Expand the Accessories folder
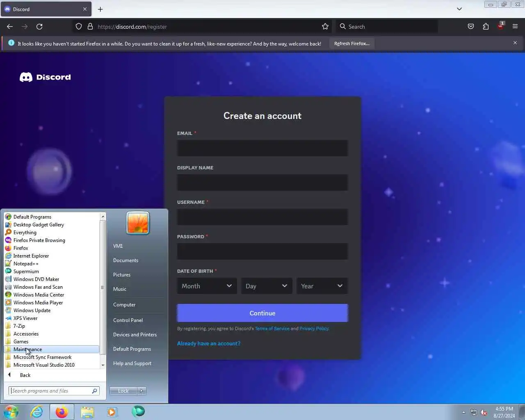This screenshot has width=525, height=420. pyautogui.click(x=52, y=334)
